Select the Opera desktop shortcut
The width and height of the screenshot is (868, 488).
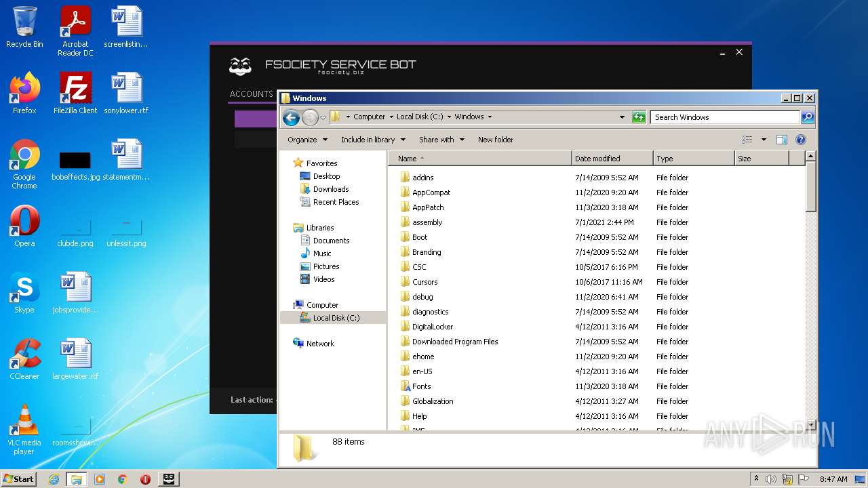24,226
